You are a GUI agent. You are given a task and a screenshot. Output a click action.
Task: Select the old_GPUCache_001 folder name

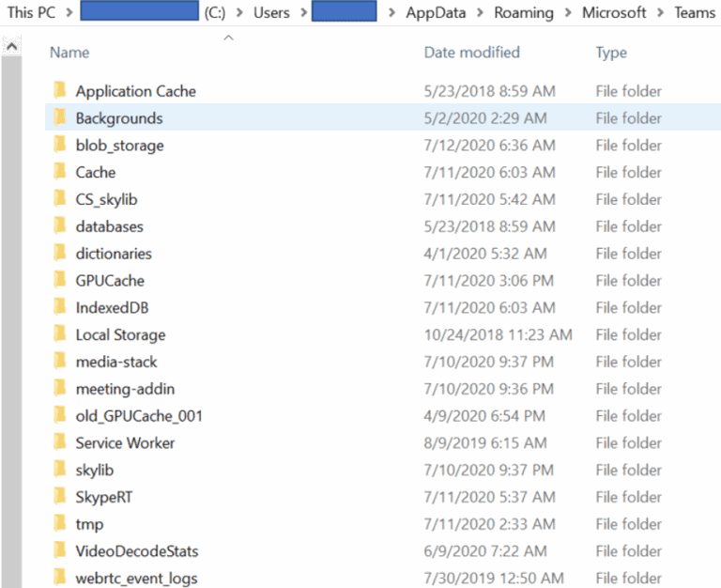(139, 416)
